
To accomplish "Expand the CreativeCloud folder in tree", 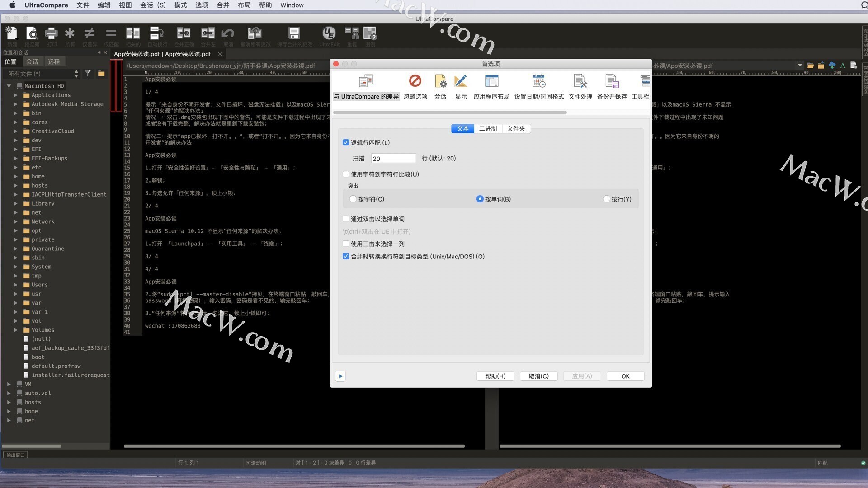I will pyautogui.click(x=16, y=131).
